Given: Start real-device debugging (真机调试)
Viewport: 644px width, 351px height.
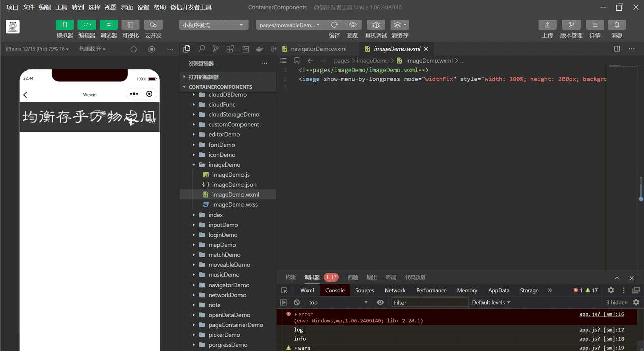Looking at the screenshot, I should [376, 25].
